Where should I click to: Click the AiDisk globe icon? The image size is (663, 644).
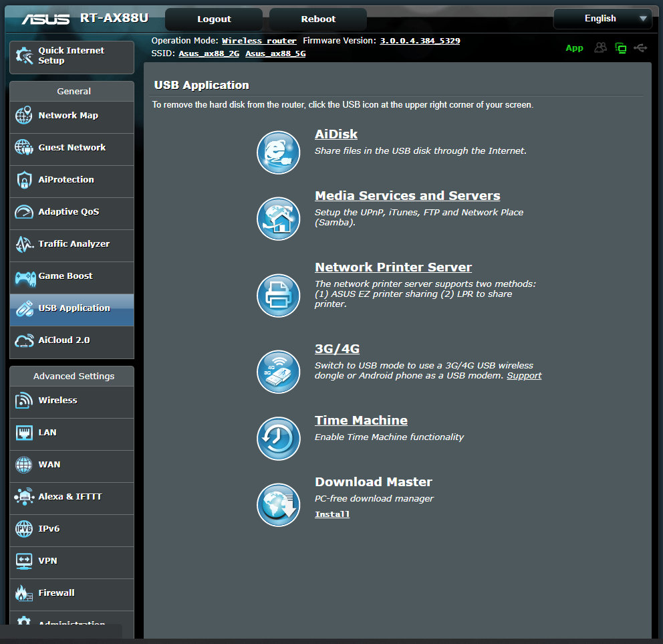point(278,152)
